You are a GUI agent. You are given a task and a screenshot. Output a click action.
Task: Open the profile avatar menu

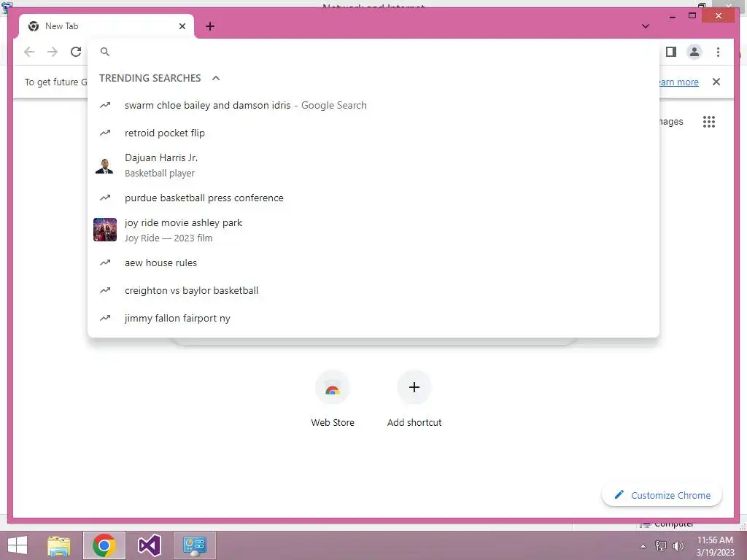click(694, 52)
